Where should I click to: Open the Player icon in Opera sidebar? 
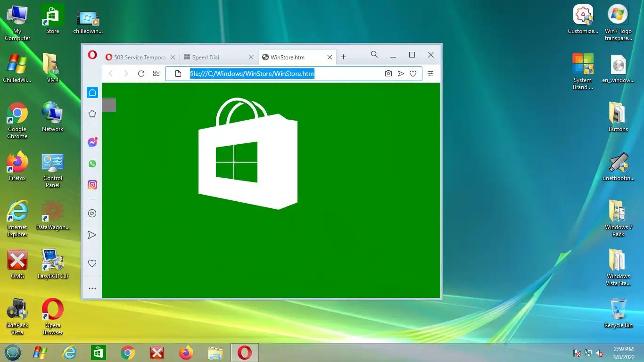[92, 214]
